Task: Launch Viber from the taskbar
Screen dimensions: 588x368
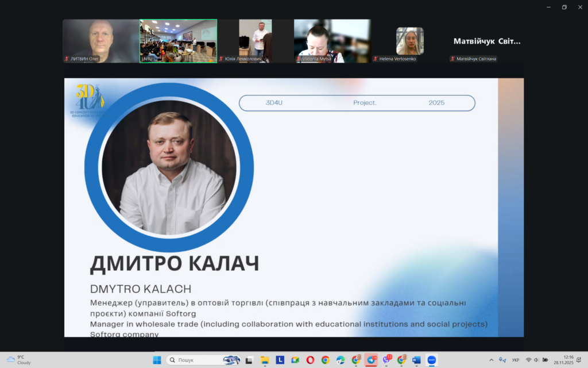Action: pyautogui.click(x=386, y=360)
